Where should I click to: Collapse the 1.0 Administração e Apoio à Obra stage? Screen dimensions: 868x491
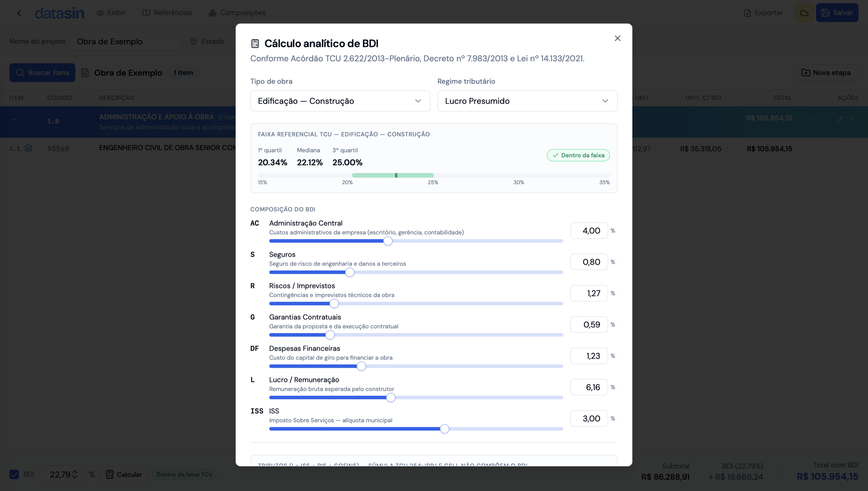(15, 119)
